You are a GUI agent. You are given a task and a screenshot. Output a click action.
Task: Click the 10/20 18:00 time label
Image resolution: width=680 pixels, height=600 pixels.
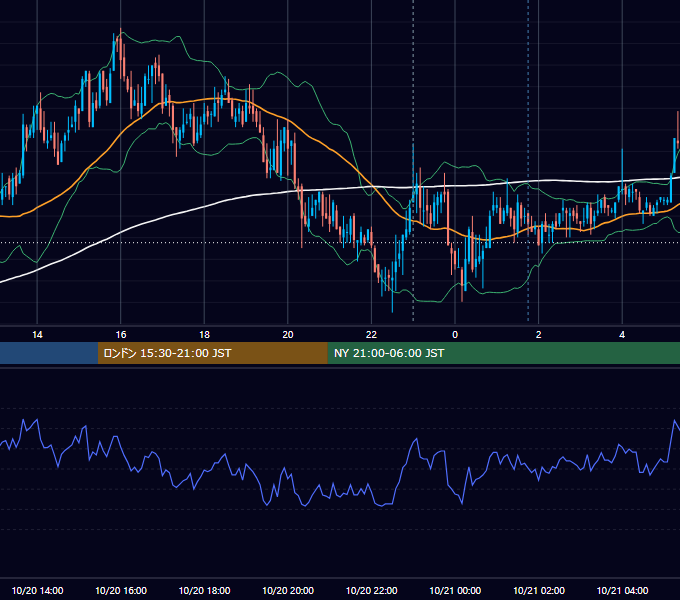204,590
